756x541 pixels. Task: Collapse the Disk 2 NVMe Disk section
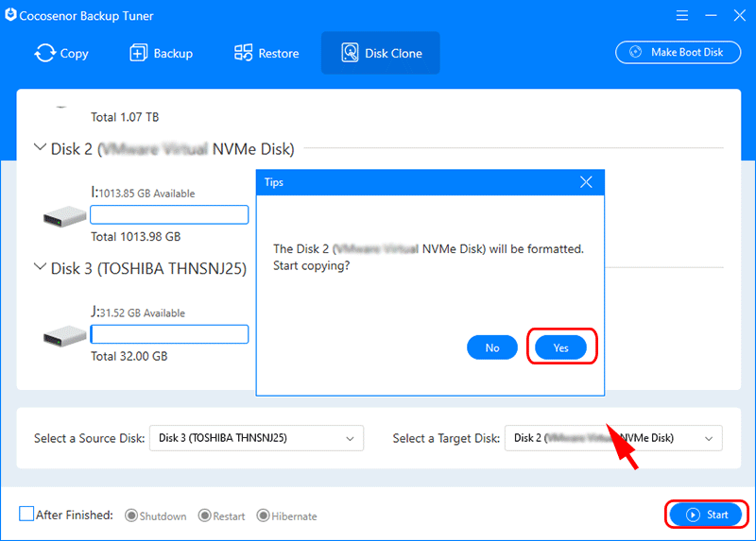coord(40,147)
